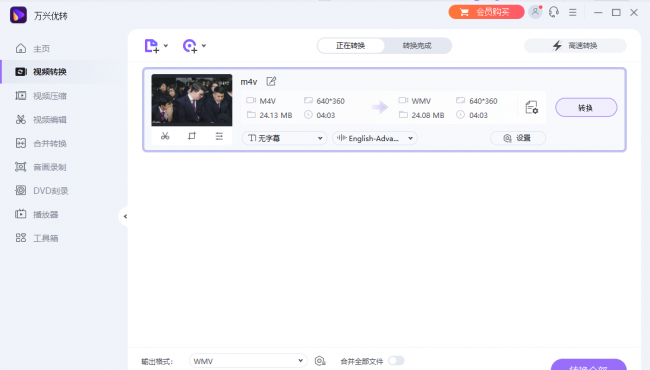
Task: Click the source size text 24.13 MB
Action: [x=276, y=115]
